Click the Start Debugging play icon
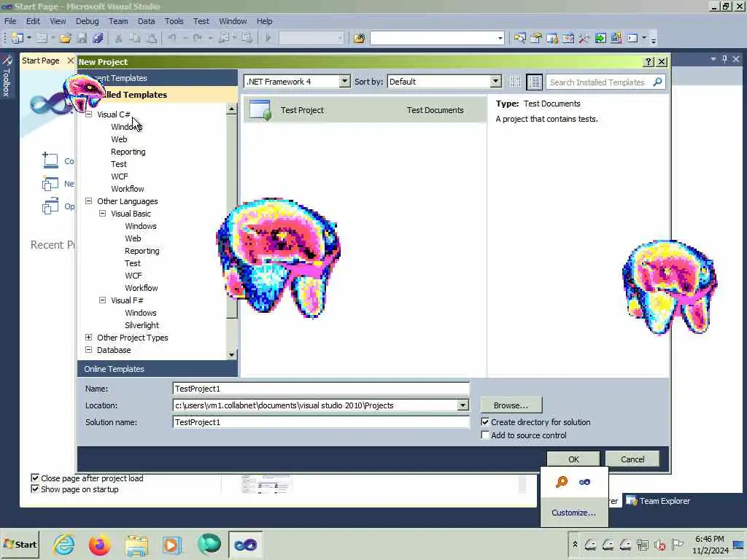 pos(268,38)
